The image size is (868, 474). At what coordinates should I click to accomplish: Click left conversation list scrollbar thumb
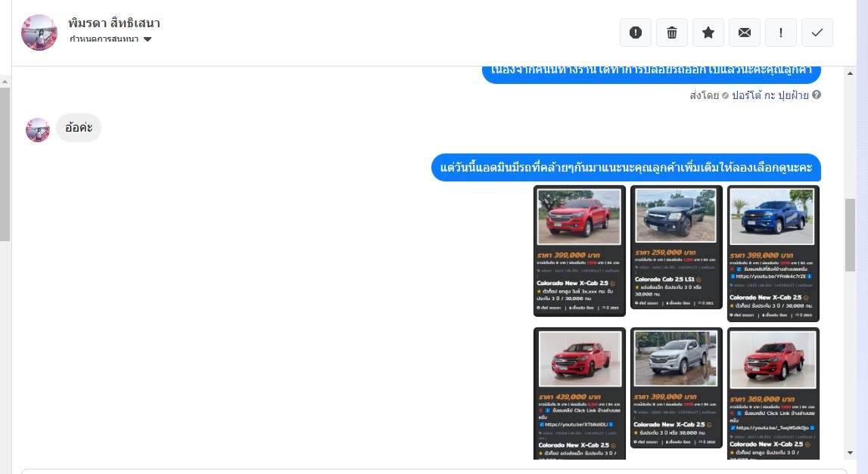[5, 164]
